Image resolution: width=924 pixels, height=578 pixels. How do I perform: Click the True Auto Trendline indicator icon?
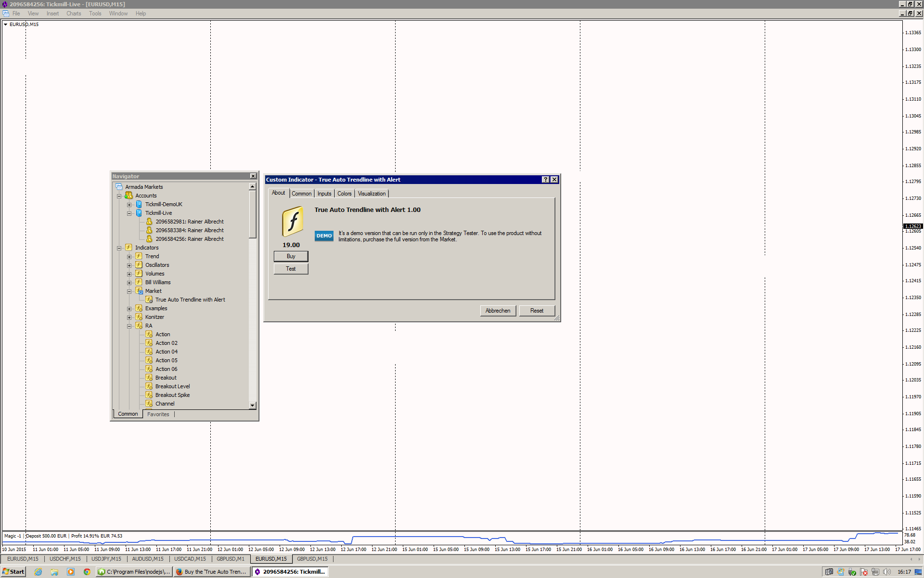click(149, 300)
